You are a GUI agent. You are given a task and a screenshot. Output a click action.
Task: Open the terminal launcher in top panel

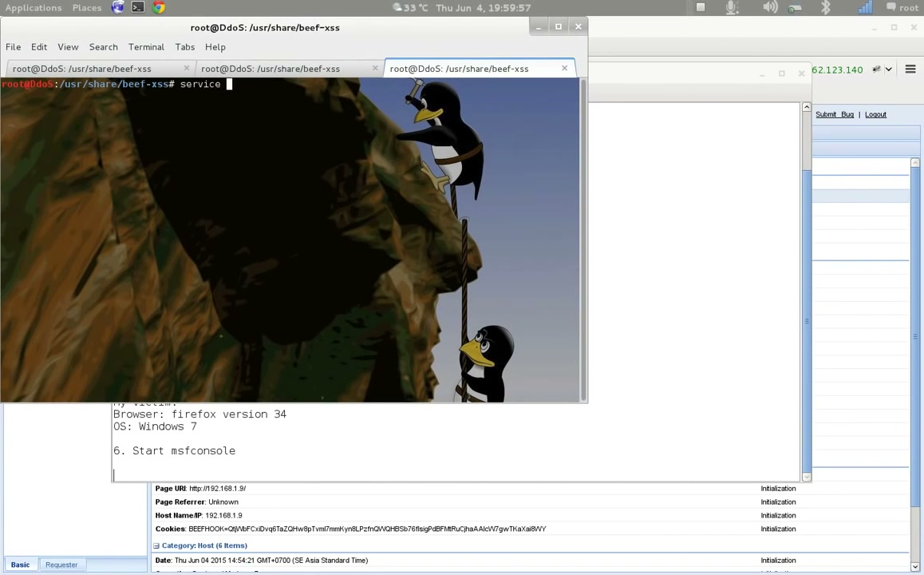138,7
